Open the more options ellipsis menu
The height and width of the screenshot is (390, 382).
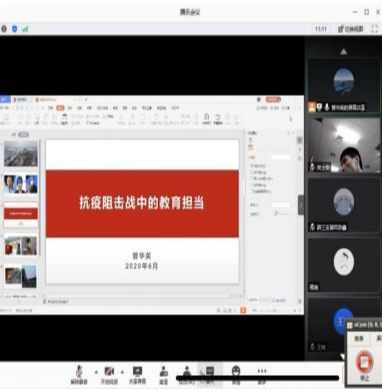click(262, 375)
